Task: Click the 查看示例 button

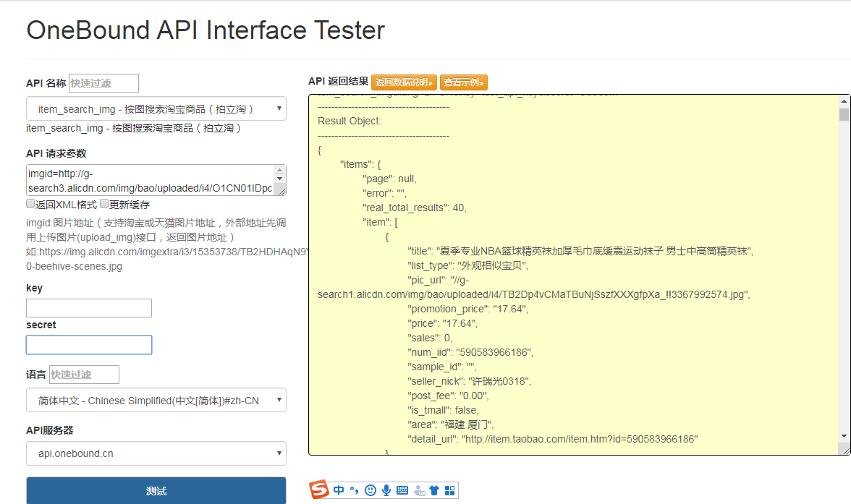Action: point(463,82)
